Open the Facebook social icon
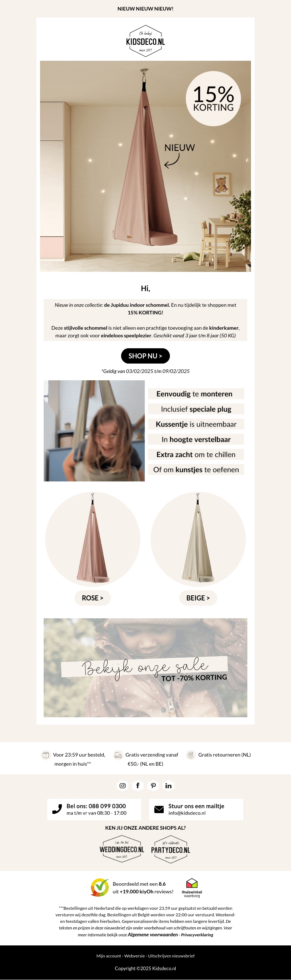 point(138,786)
